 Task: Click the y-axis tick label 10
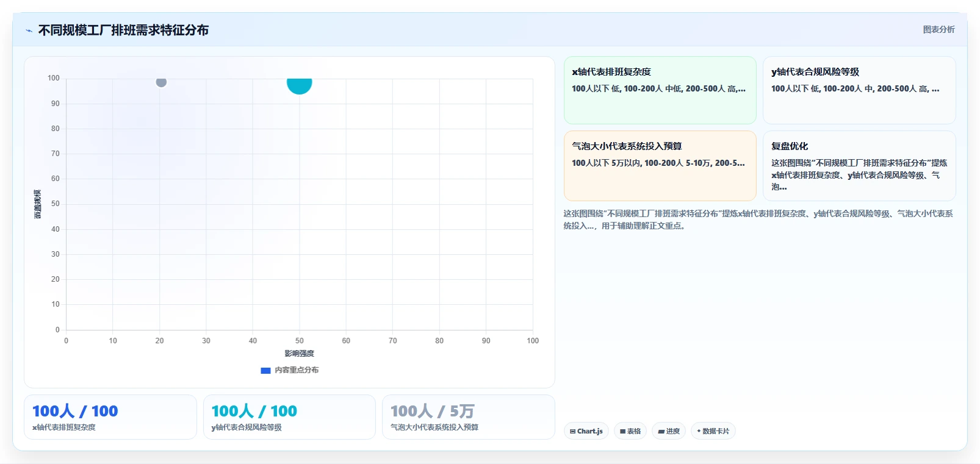56,304
